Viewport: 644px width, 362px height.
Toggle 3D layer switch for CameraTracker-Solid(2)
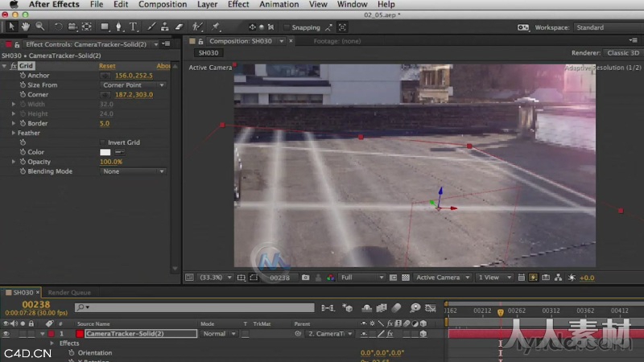pos(423,334)
